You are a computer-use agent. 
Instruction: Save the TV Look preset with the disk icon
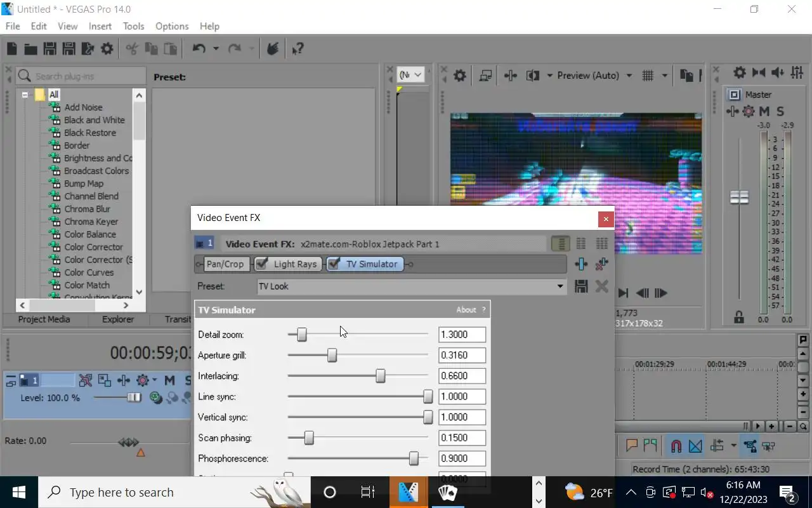581,286
